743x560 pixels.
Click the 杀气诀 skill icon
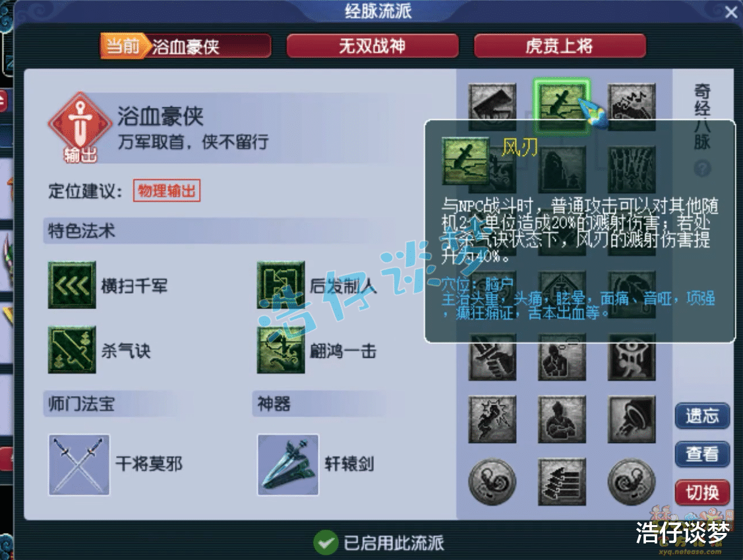coord(72,350)
